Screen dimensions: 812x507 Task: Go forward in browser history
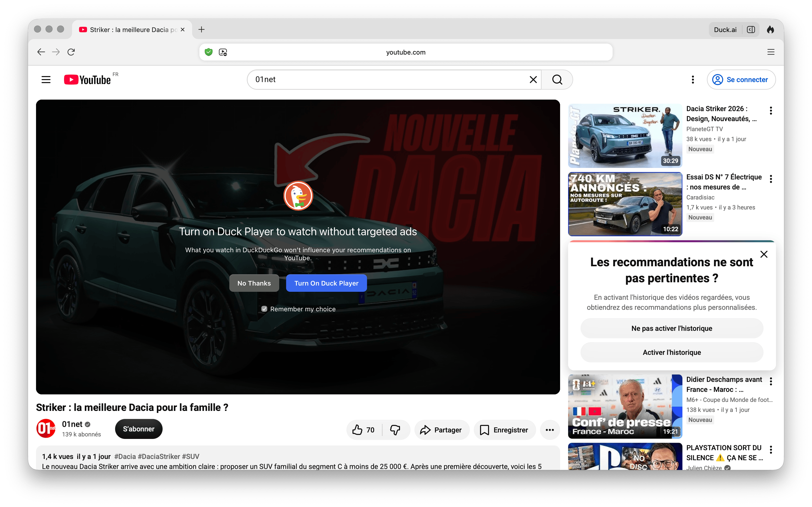(x=56, y=52)
